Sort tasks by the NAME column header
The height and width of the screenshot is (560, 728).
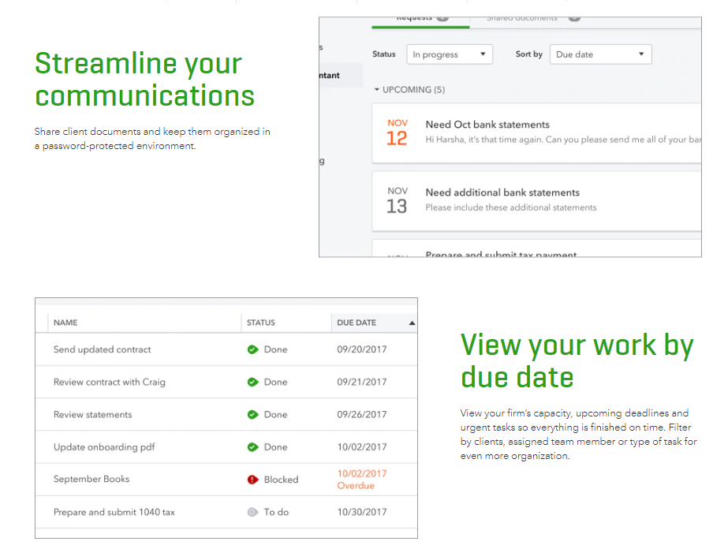pos(65,323)
